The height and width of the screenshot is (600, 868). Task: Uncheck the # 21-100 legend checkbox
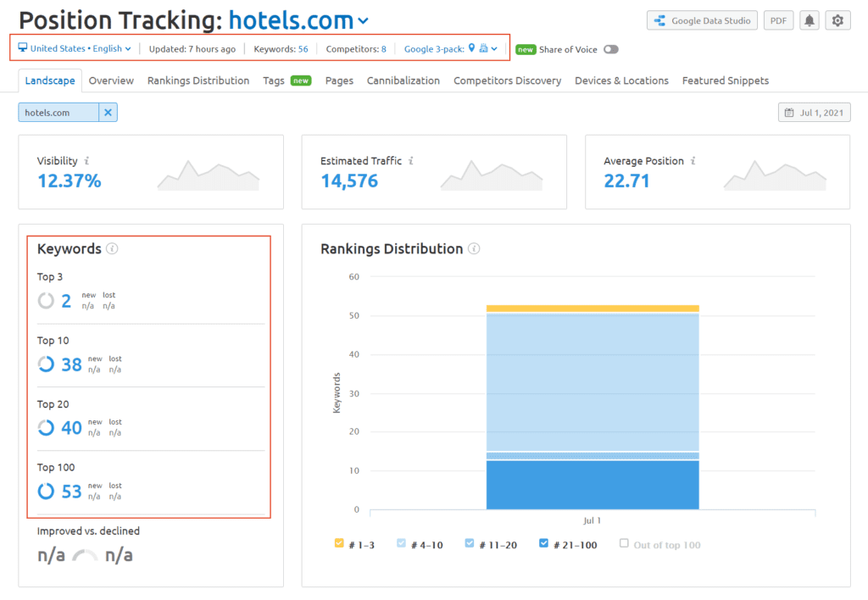click(x=543, y=543)
